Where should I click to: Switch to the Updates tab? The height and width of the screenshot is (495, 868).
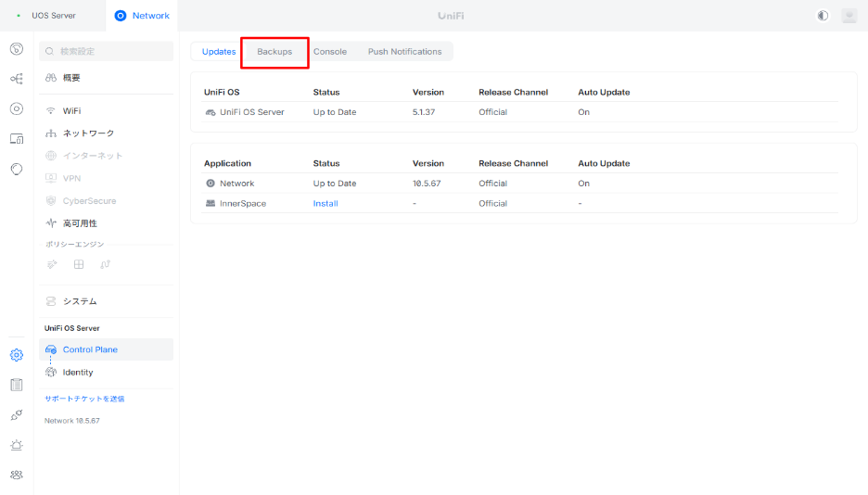219,51
